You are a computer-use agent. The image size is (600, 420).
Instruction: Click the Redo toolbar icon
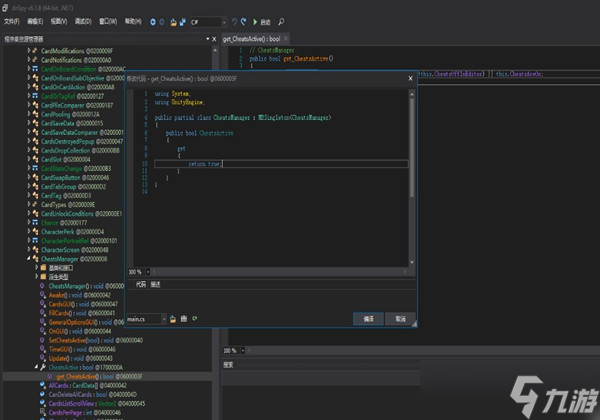[243, 22]
